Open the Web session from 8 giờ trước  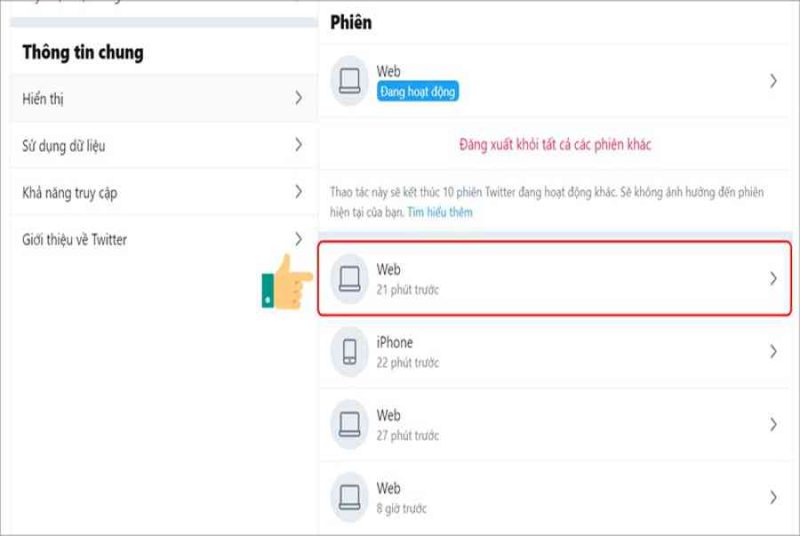click(x=555, y=497)
